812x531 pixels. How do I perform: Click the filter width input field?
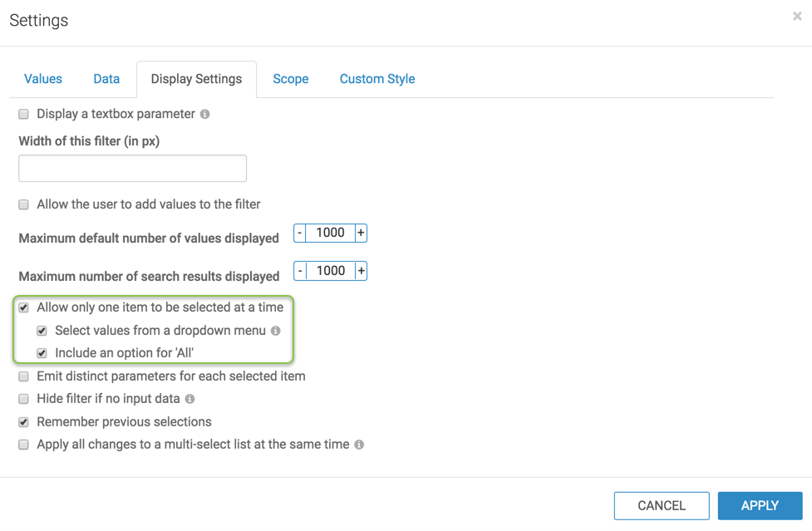(x=133, y=169)
